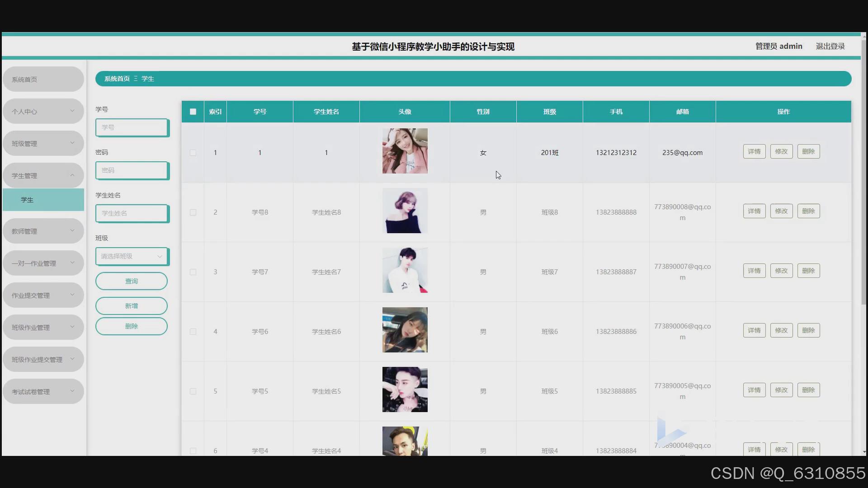Open the 请选择班级 class dropdown
868x488 pixels.
pyautogui.click(x=131, y=256)
